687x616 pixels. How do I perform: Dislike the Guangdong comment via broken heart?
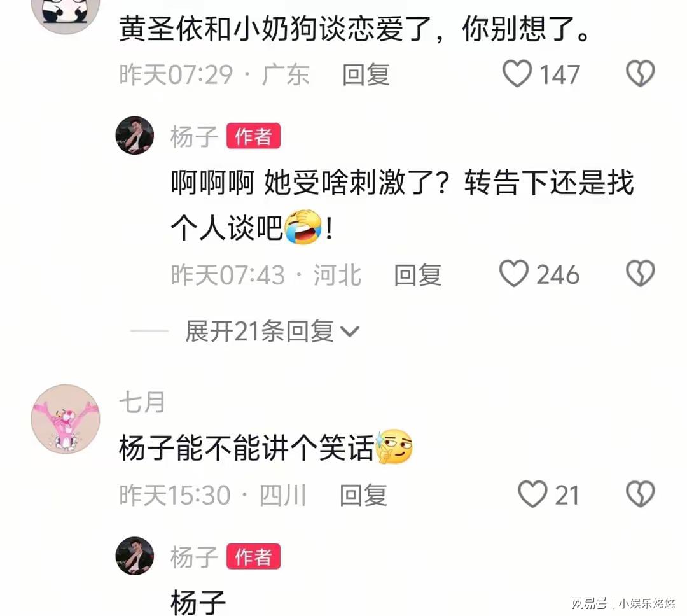click(640, 74)
